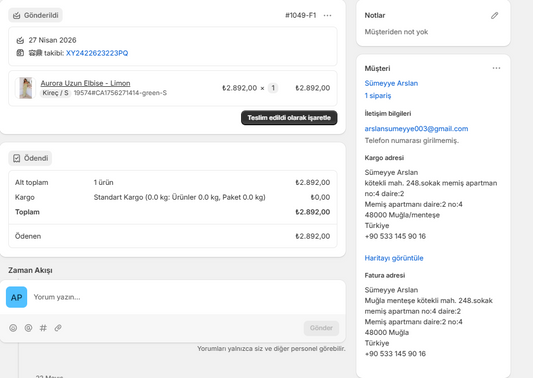The width and height of the screenshot is (533, 378).
Task: View the customer's 1 sipariş link
Action: coord(378,96)
